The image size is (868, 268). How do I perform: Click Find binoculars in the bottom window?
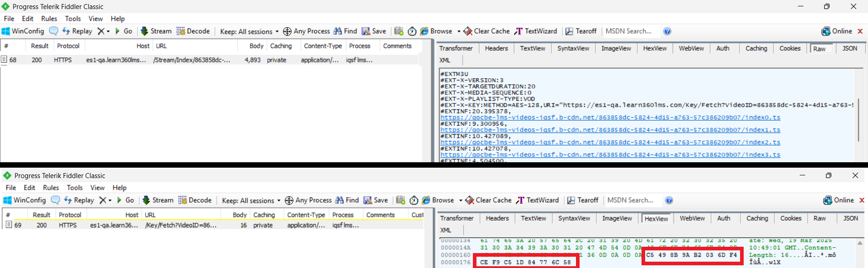pyautogui.click(x=347, y=200)
